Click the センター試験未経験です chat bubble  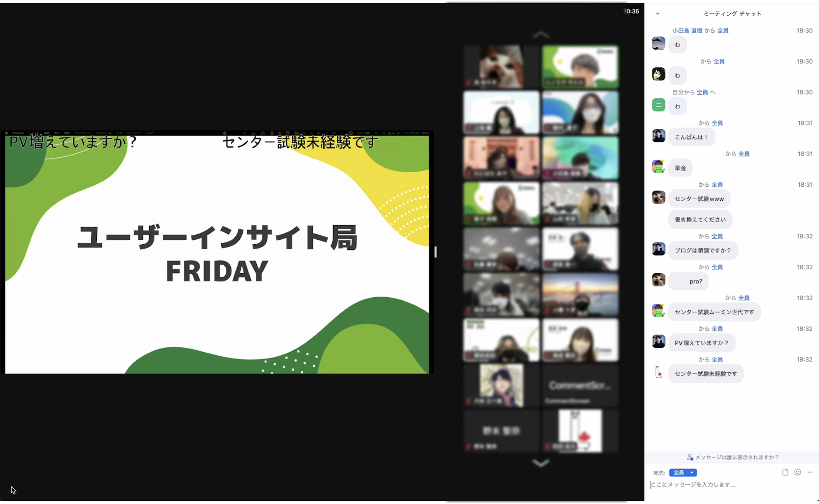pyautogui.click(x=706, y=374)
